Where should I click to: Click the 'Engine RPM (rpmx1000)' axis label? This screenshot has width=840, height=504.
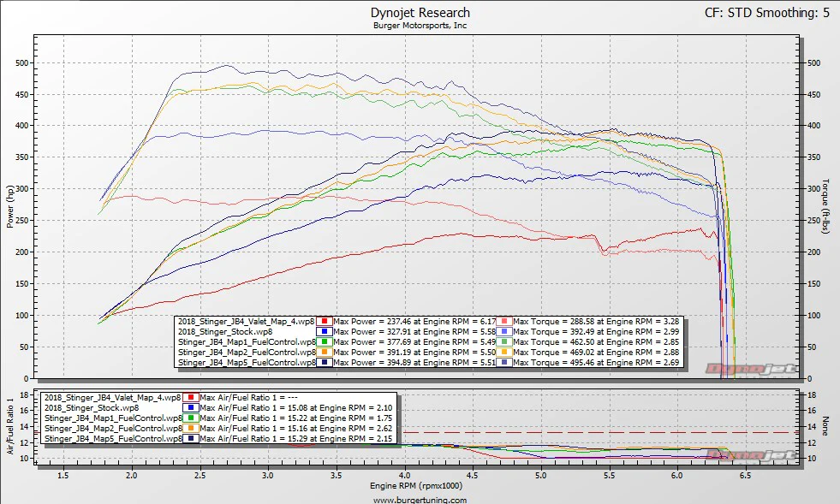(x=416, y=486)
